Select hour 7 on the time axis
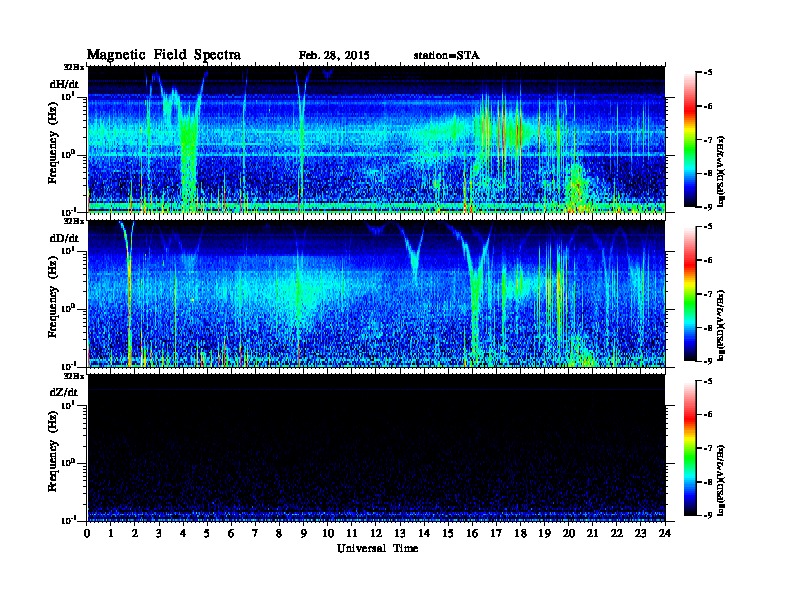792x612 pixels. coord(256,534)
